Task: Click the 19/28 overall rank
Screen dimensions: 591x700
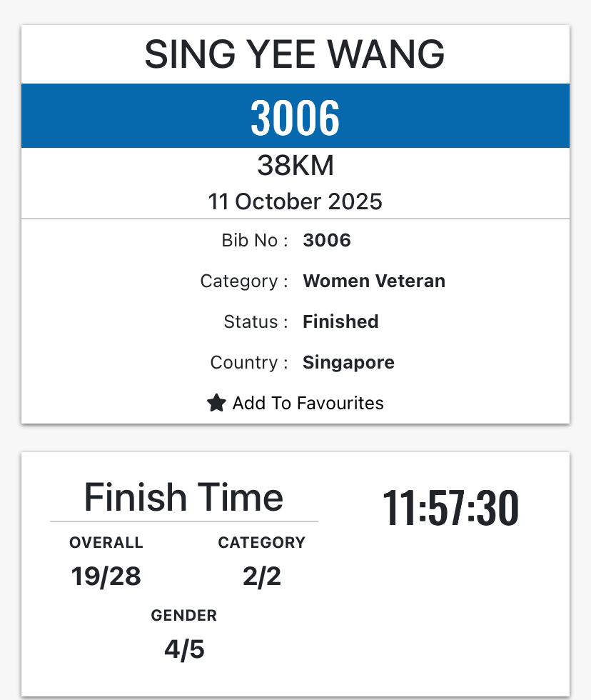Action: pyautogui.click(x=106, y=576)
